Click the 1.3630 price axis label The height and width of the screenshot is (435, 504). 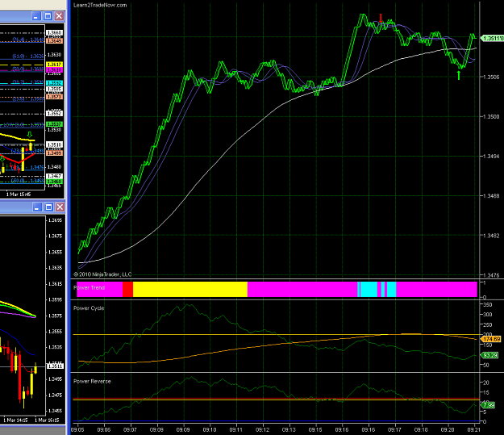point(54,55)
